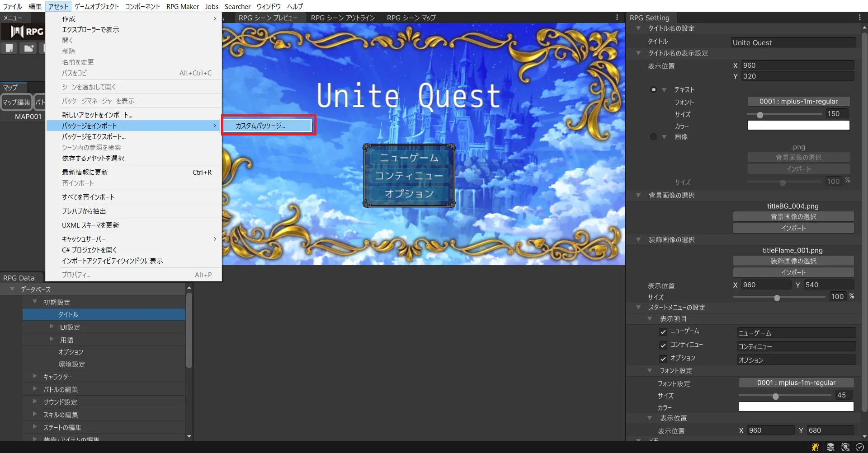Click the add folder icon in menu toolbar
This screenshot has width=868, height=453.
click(28, 48)
